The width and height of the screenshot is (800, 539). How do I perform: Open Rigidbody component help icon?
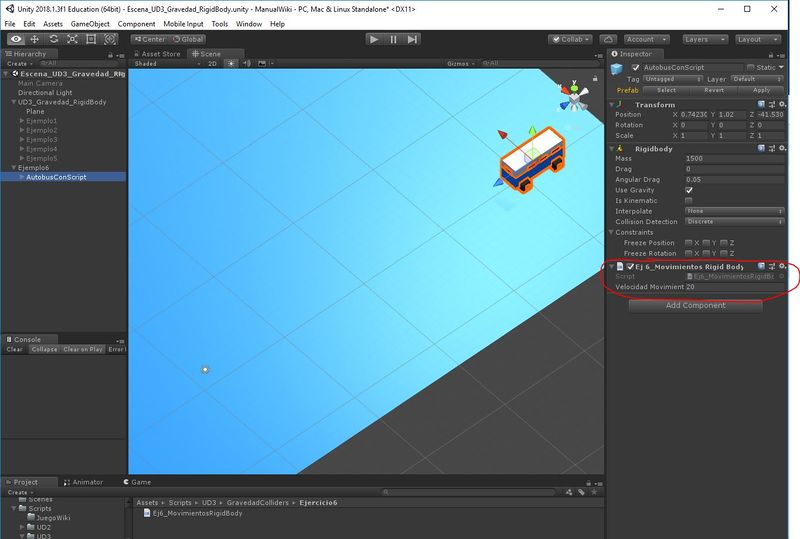761,148
